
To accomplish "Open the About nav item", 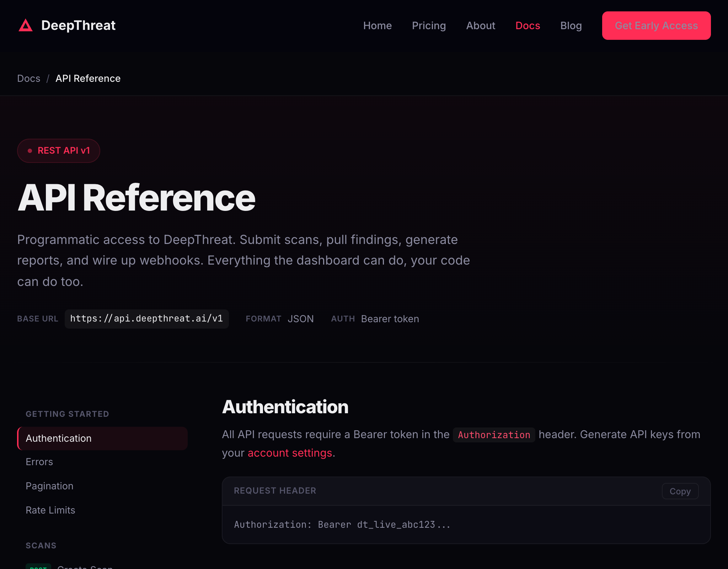I will point(481,26).
